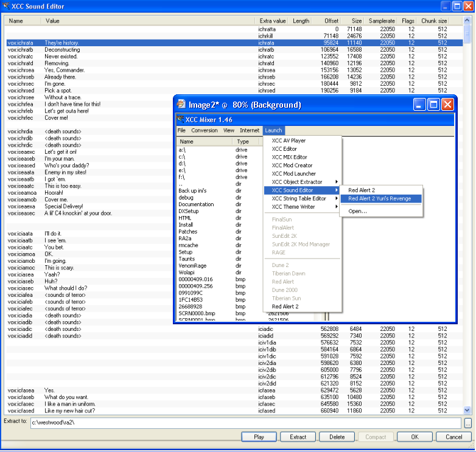Select the vox:iseaexa "Special Delivery!" row
This screenshot has width=476, height=452.
89,206
